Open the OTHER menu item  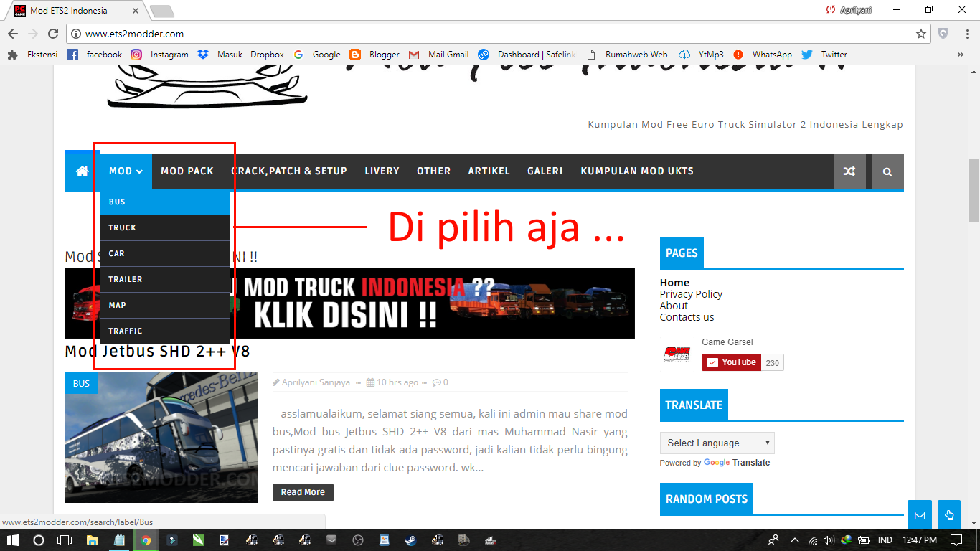(x=434, y=171)
